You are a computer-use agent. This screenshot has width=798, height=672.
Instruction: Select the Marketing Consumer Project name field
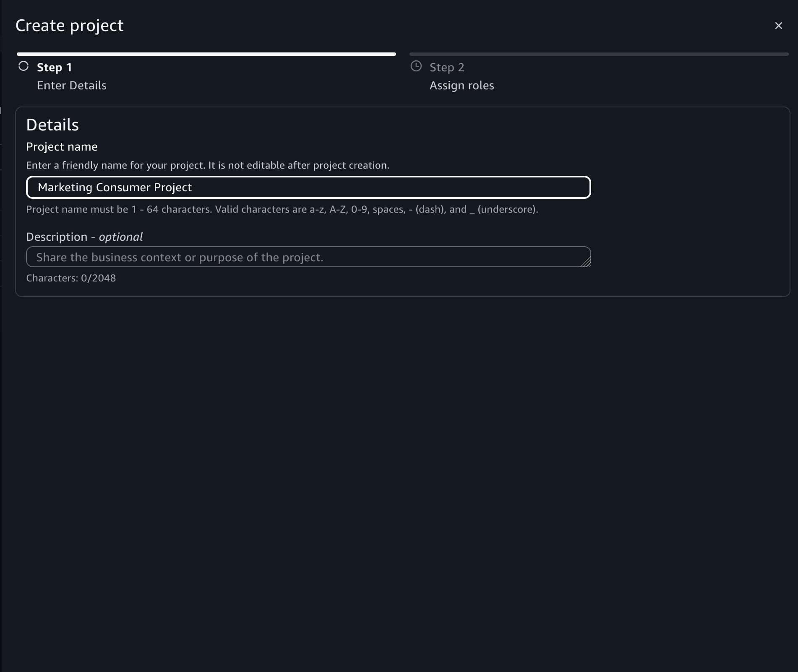(308, 187)
